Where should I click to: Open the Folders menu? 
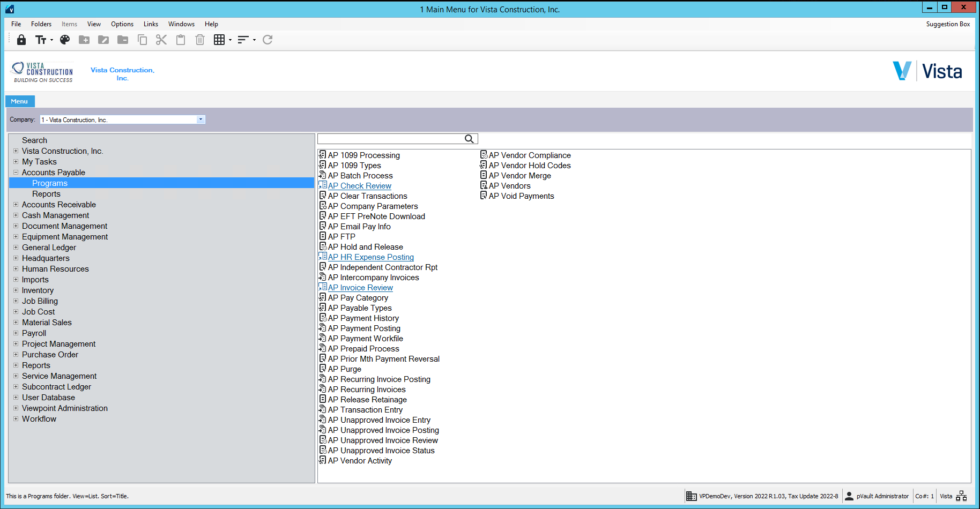pyautogui.click(x=41, y=24)
